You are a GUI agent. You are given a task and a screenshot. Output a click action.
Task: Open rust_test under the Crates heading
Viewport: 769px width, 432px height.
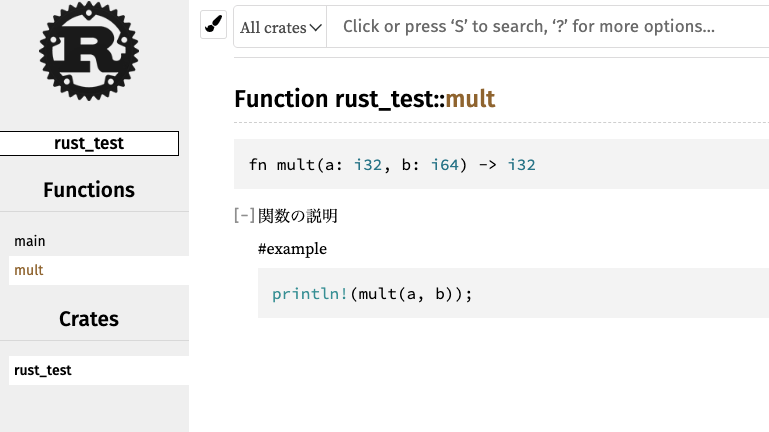[x=43, y=370]
